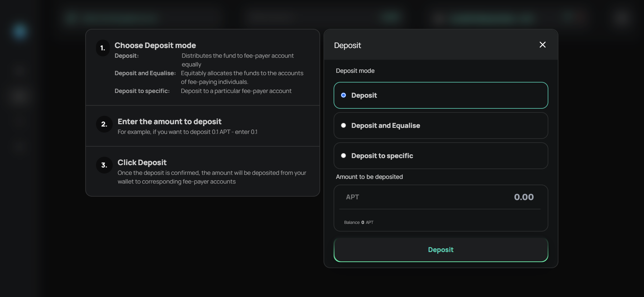Click the step 2 number badge
The height and width of the screenshot is (297, 644).
[104, 124]
